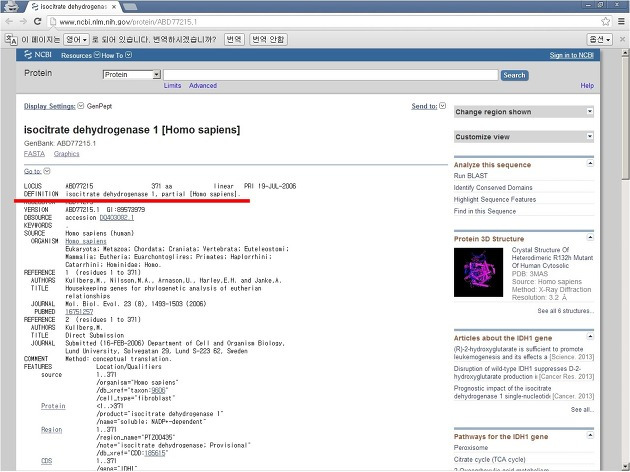The height and width of the screenshot is (472, 630).
Task: Open the Go to menu
Action: (37, 172)
